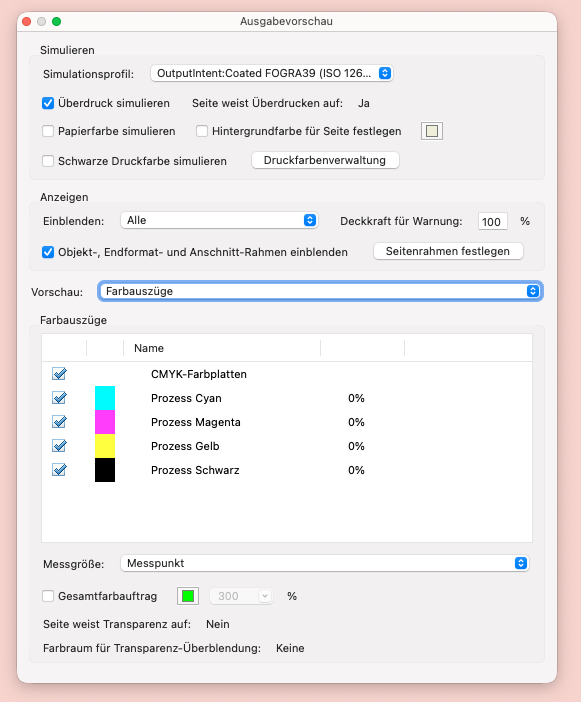The height and width of the screenshot is (702, 581).
Task: Toggle the Prozess Gelb plate checkbox
Action: pyautogui.click(x=59, y=446)
